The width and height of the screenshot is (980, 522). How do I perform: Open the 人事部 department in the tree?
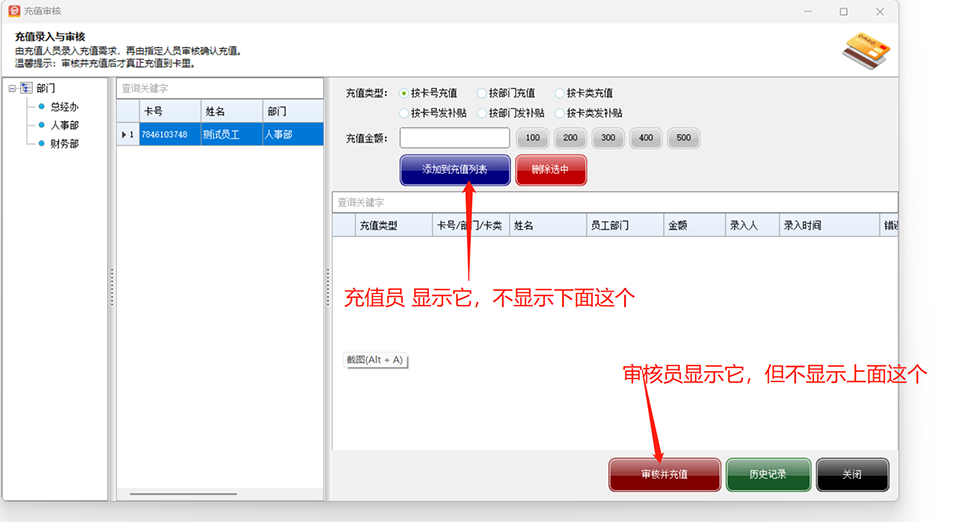64,126
